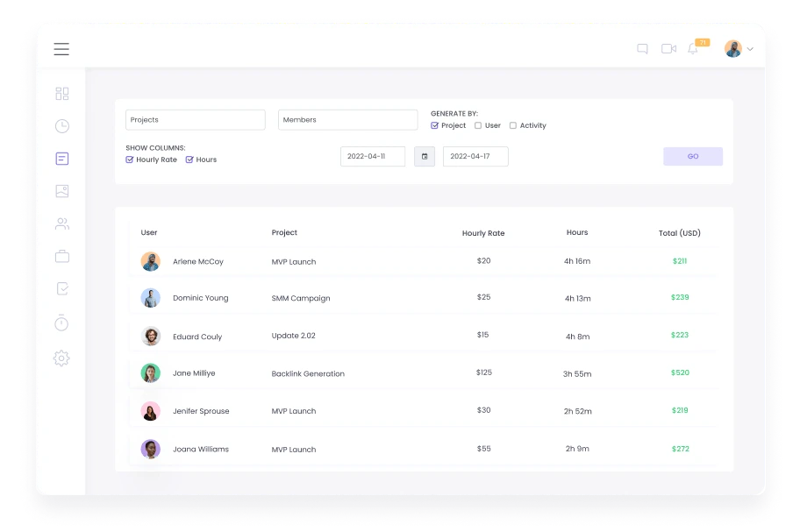Toggle the Hourly Rate column checkbox

129,160
